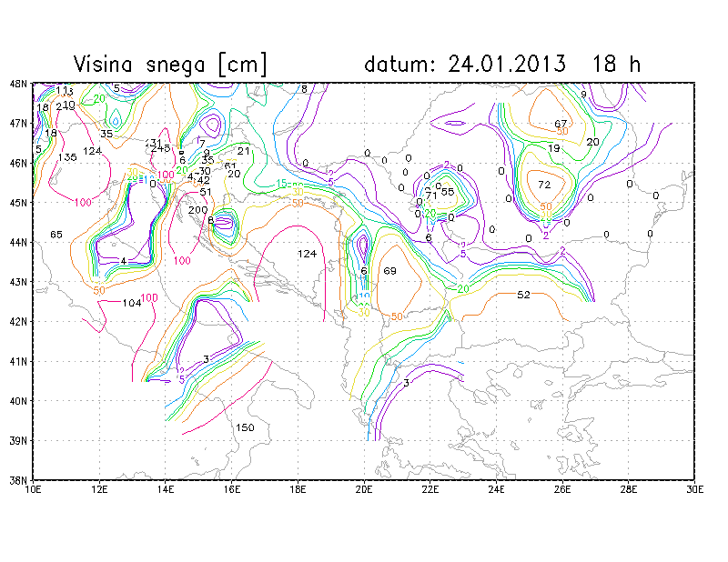Pick the 30E longitude axis label

click(x=694, y=489)
